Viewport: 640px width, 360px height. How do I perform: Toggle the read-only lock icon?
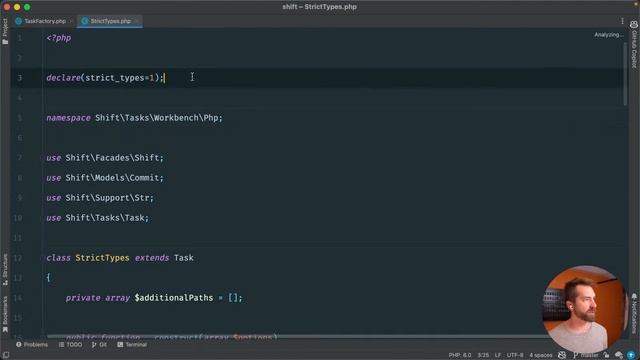607,355
